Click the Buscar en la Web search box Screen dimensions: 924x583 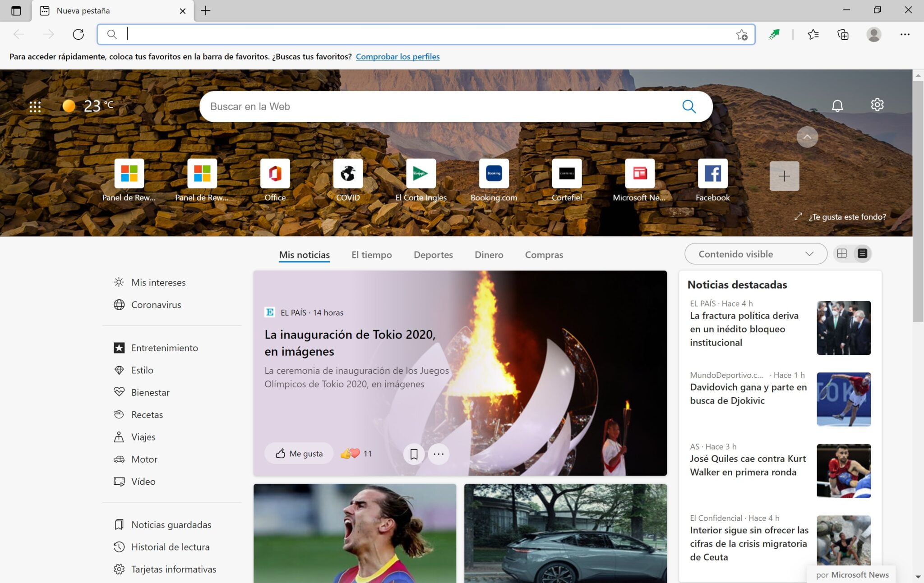(451, 106)
